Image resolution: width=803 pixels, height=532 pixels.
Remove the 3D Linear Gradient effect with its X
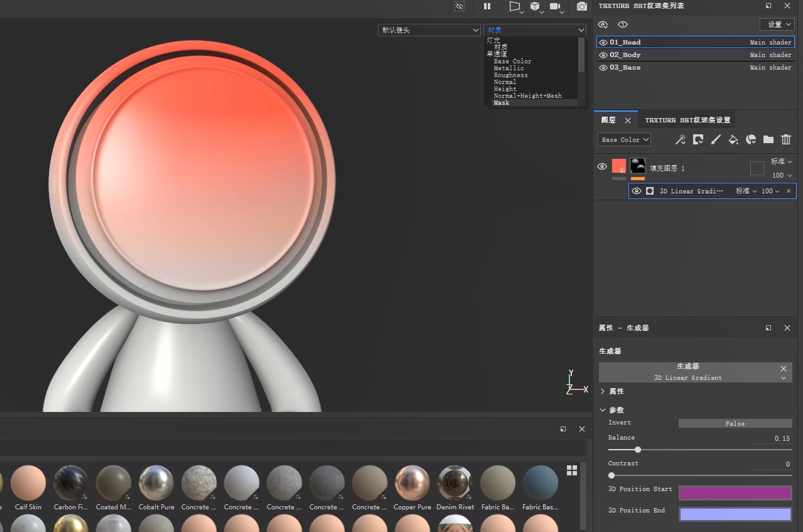pyautogui.click(x=789, y=191)
